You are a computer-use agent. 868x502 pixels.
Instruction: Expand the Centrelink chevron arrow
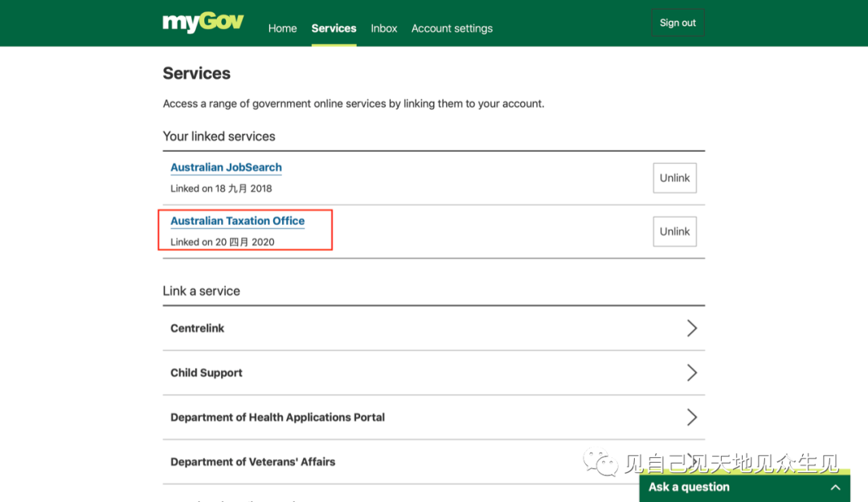click(x=691, y=329)
